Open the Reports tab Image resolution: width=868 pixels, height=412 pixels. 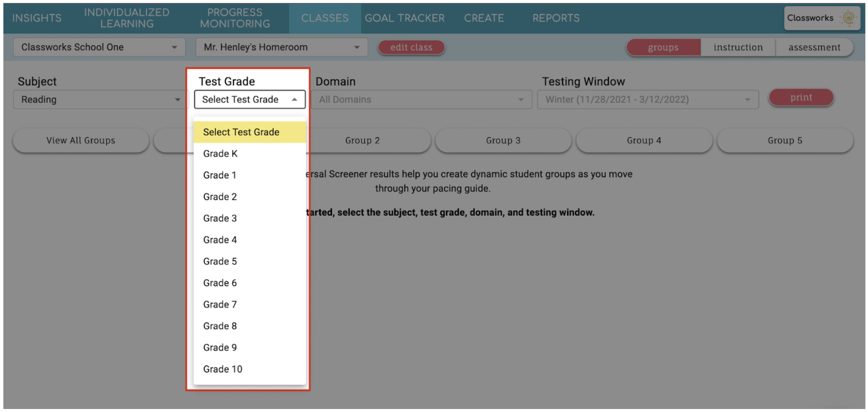point(556,18)
